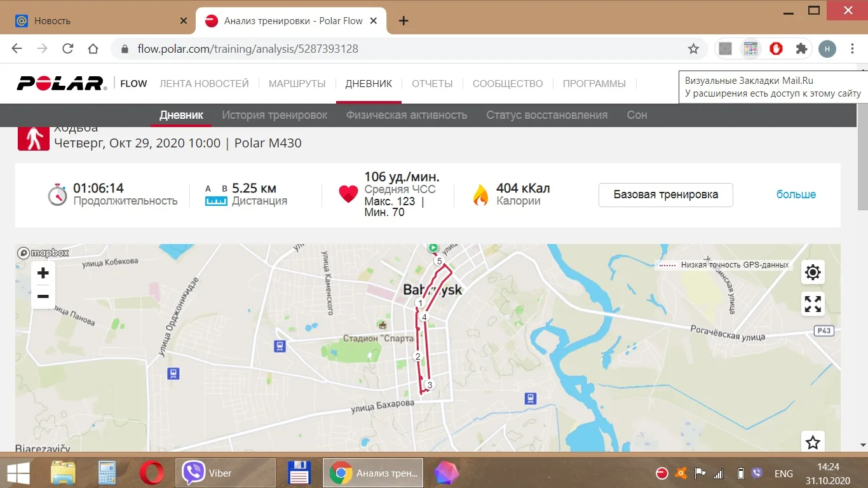The height and width of the screenshot is (488, 868).
Task: Open ОТЧЕТЫ in top menu
Action: 432,83
